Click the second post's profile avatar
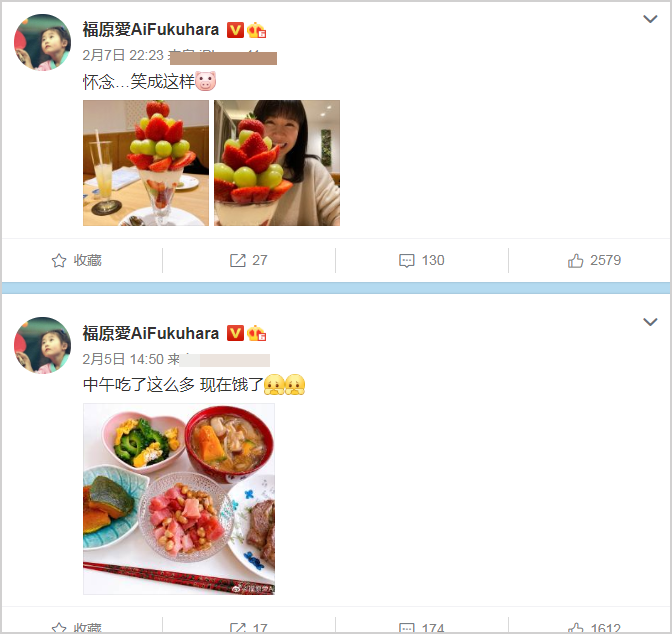 click(42, 345)
